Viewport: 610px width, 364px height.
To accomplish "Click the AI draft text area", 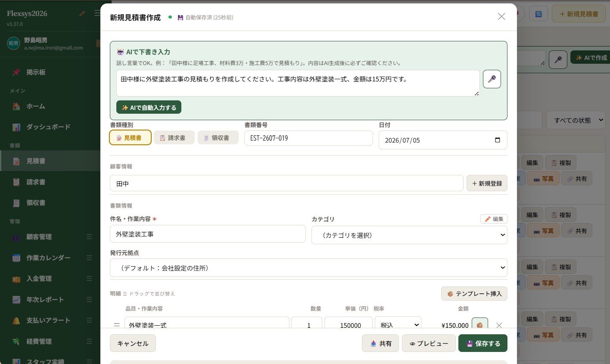I will coord(298,83).
